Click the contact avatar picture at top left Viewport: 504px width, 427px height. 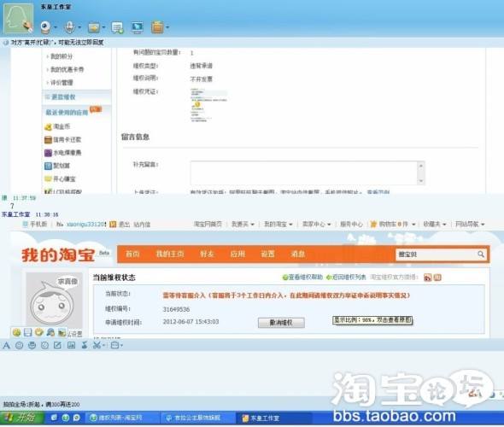tap(18, 19)
